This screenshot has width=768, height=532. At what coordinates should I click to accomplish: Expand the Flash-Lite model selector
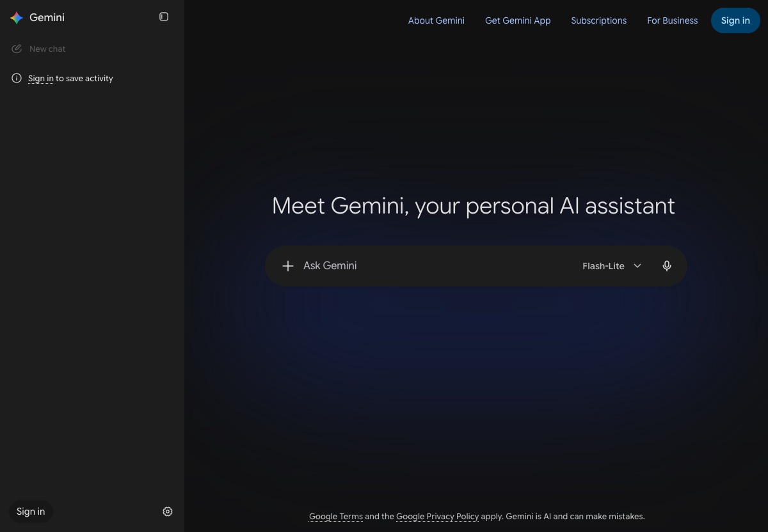pyautogui.click(x=612, y=266)
